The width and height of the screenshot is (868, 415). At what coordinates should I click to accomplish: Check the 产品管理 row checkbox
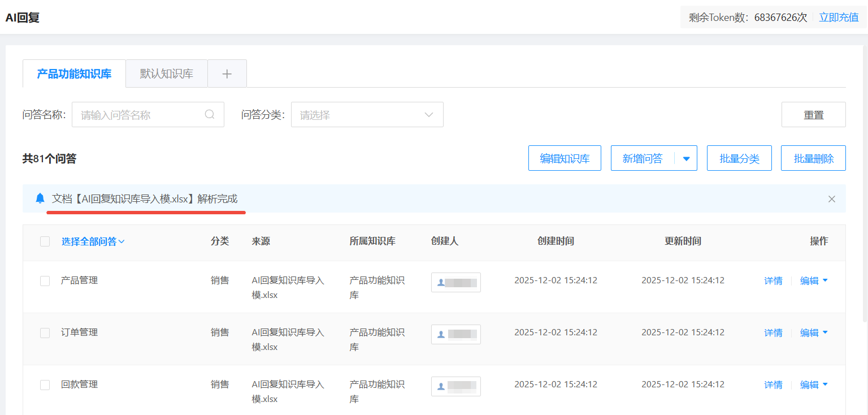(45, 281)
